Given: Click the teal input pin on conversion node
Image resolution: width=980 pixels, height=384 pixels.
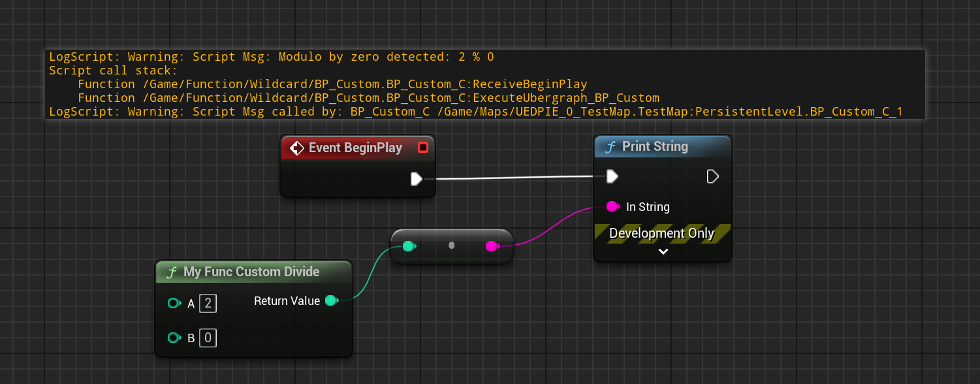Looking at the screenshot, I should 409,246.
